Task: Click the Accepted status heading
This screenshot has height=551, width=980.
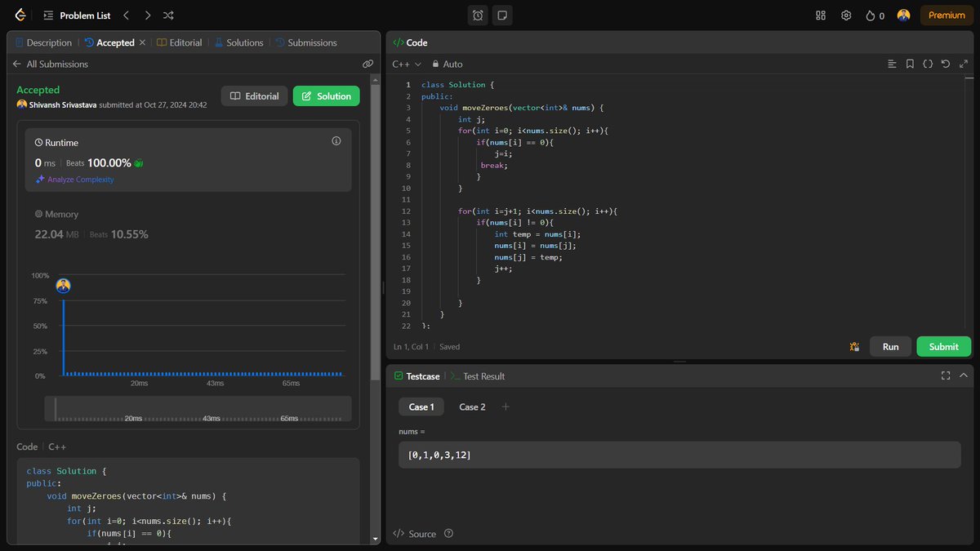Action: 38,90
